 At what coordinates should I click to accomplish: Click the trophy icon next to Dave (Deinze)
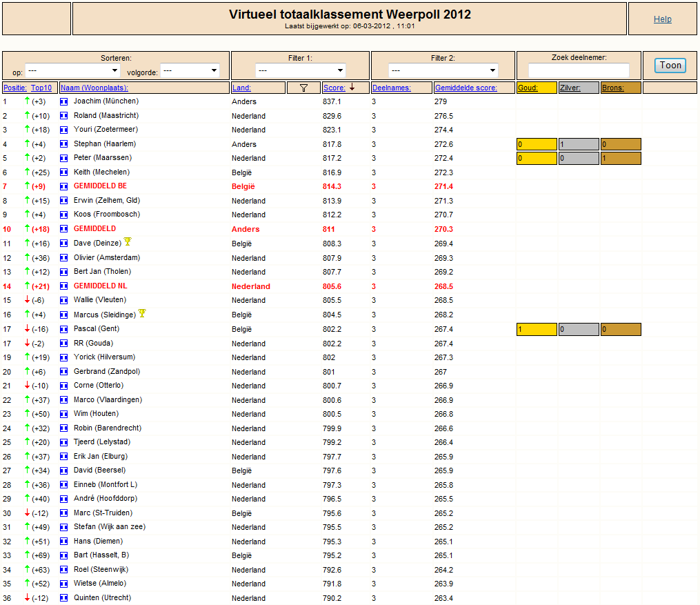[128, 241]
